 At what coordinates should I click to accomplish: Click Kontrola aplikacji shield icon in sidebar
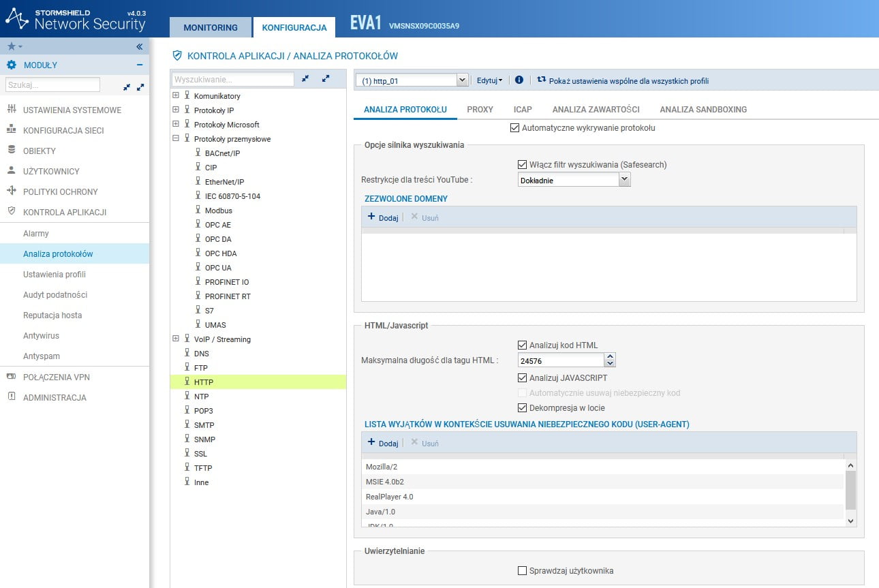click(x=11, y=212)
